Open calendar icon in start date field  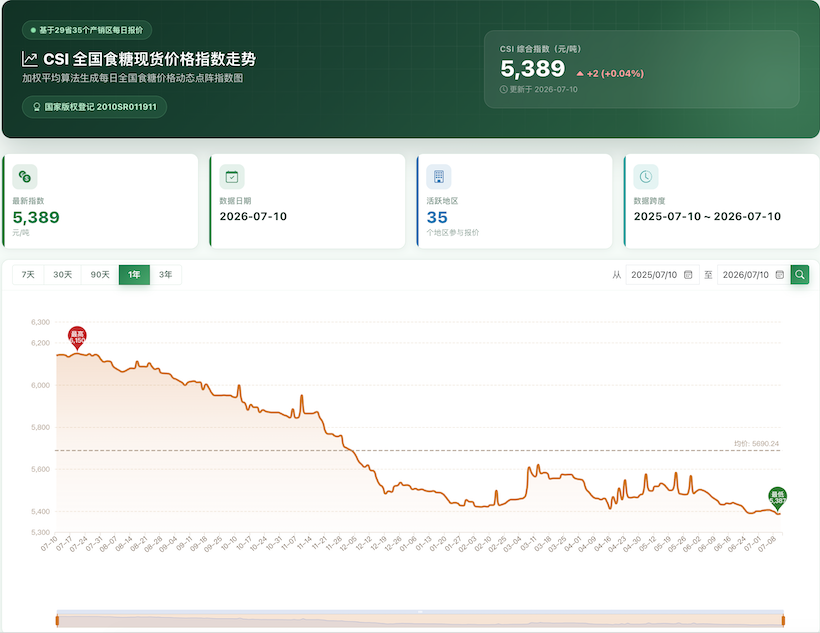[688, 275]
